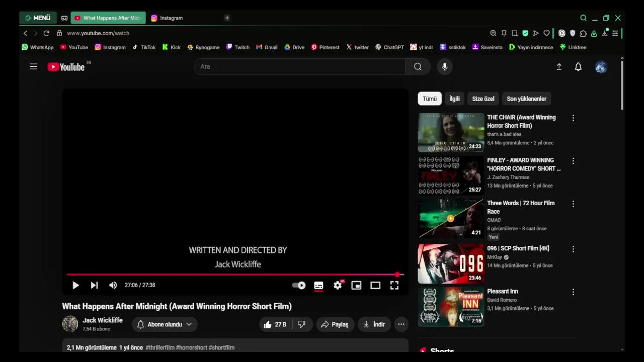Enter fullscreen video mode

pyautogui.click(x=394, y=285)
